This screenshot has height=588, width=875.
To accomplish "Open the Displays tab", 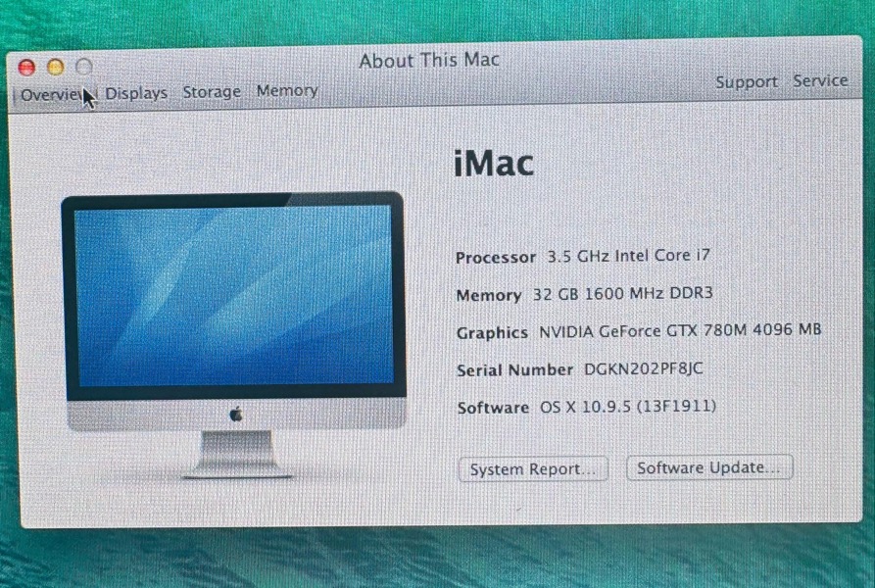I will [x=136, y=93].
